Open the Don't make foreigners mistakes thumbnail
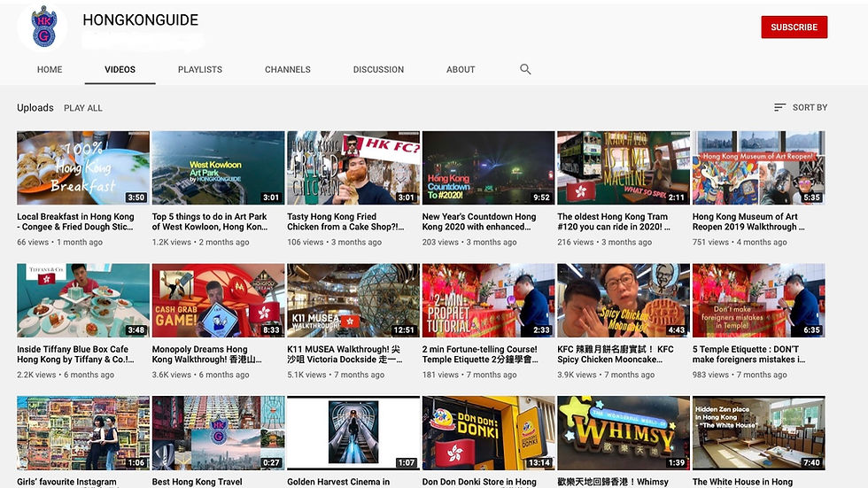The width and height of the screenshot is (868, 488). [x=758, y=300]
